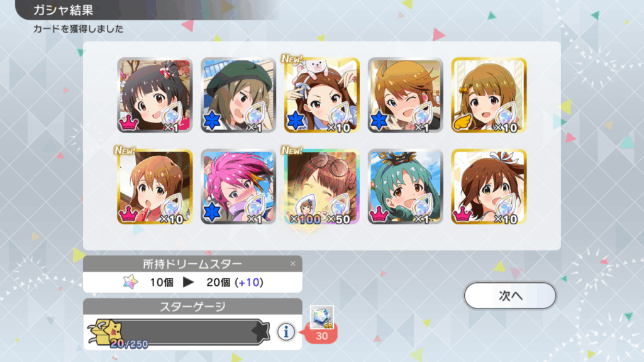
Task: Click the dark star at the gauge end
Action: (x=260, y=332)
